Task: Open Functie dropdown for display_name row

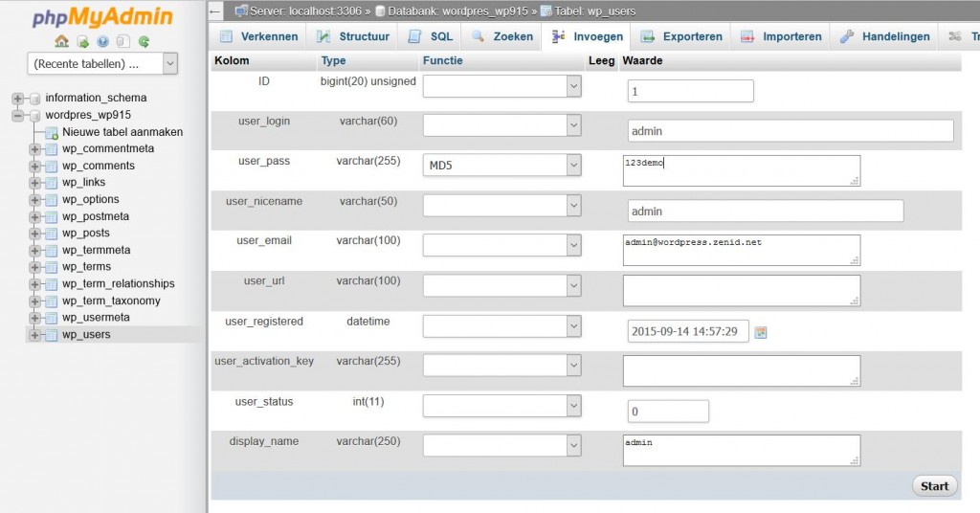Action: [x=501, y=445]
